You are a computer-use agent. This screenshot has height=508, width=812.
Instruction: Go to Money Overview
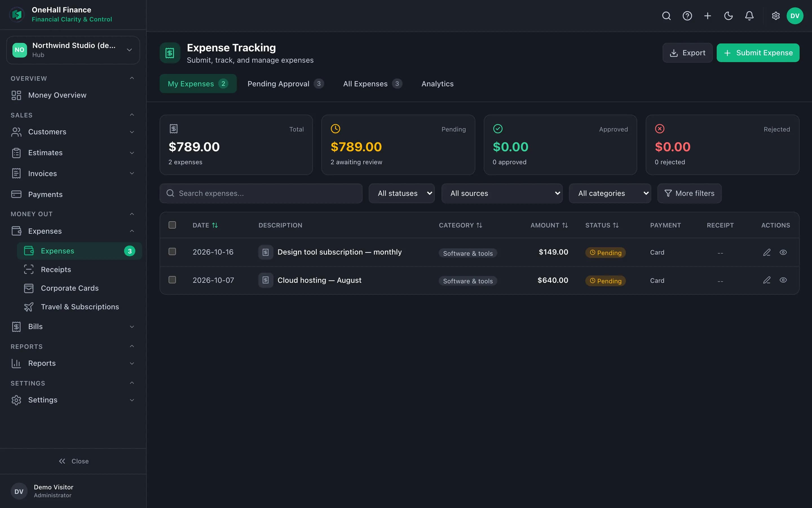[x=73, y=95]
